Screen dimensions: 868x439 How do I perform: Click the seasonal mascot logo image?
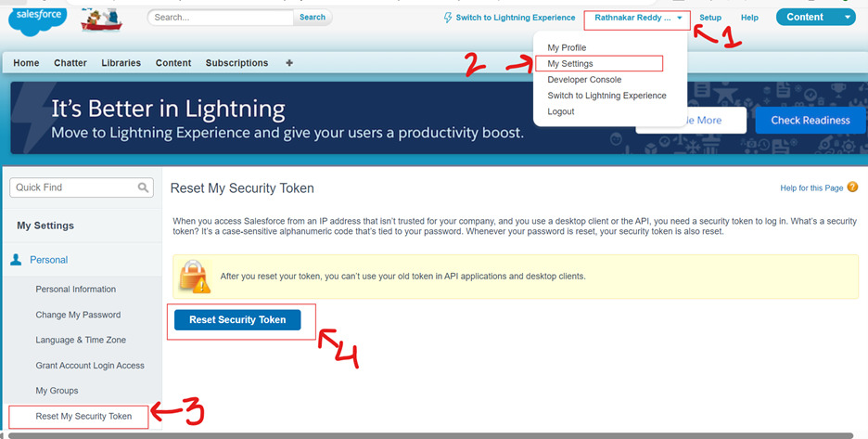pyautogui.click(x=102, y=19)
